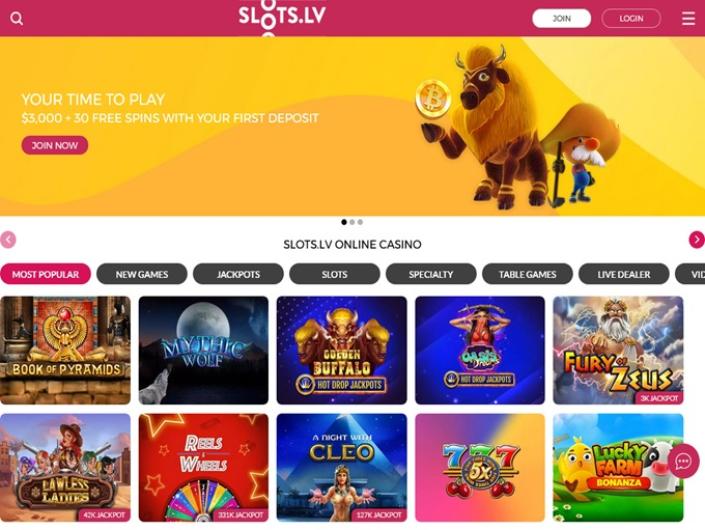Select the Live Dealer category

[624, 274]
